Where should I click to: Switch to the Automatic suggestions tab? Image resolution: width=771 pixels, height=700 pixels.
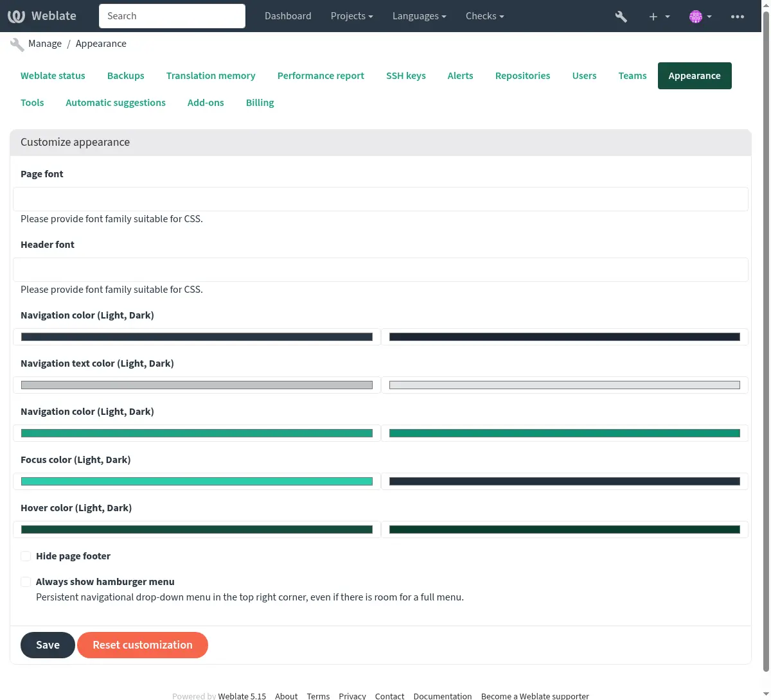click(116, 103)
